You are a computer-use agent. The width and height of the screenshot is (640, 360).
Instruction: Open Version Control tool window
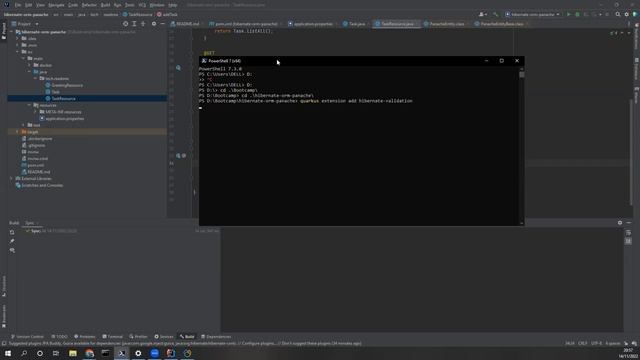[x=27, y=337]
